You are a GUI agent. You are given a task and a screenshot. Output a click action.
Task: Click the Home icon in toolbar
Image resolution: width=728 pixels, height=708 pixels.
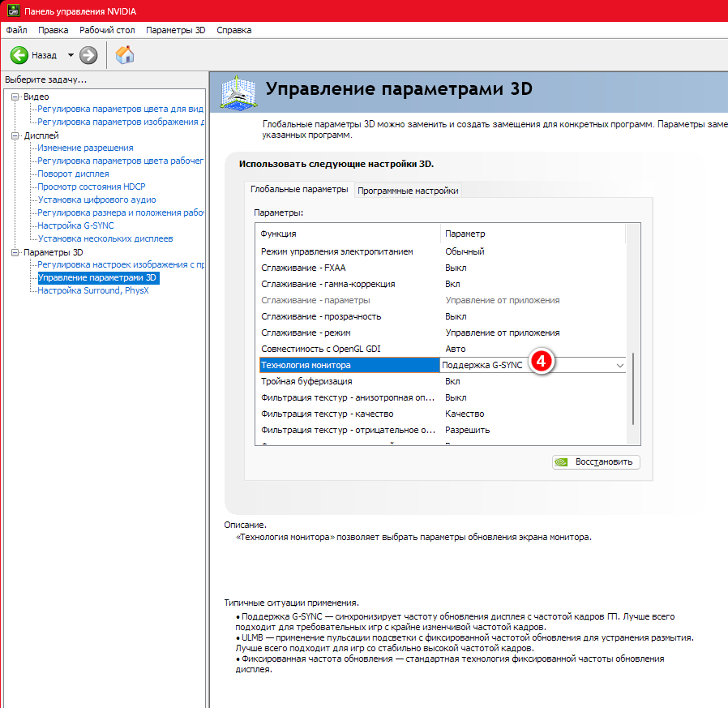[125, 55]
